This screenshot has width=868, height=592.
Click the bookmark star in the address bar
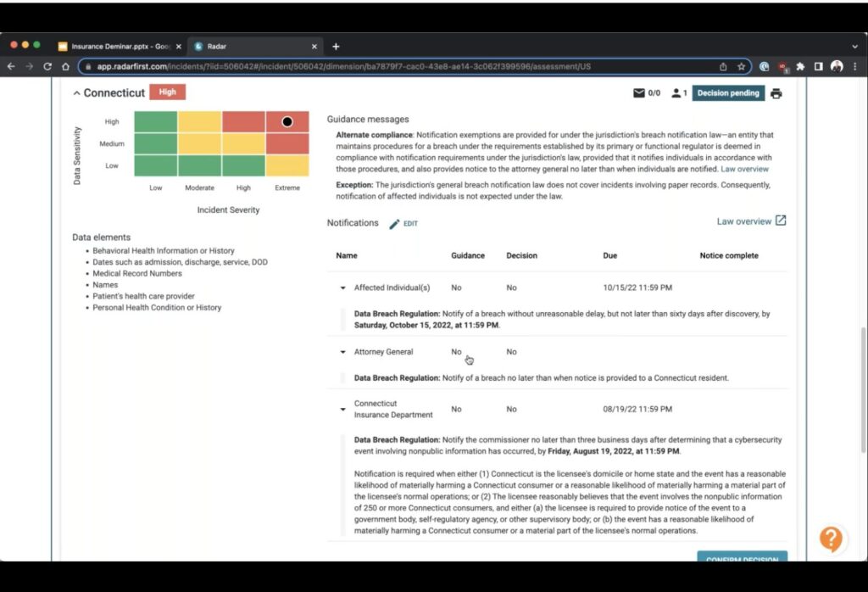point(741,66)
